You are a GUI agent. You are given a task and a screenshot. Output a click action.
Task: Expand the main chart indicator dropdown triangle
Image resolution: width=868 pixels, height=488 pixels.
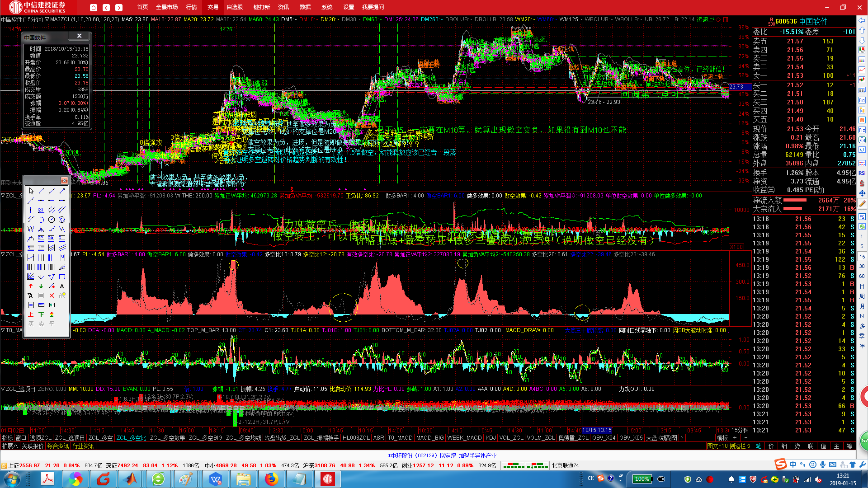coord(47,19)
